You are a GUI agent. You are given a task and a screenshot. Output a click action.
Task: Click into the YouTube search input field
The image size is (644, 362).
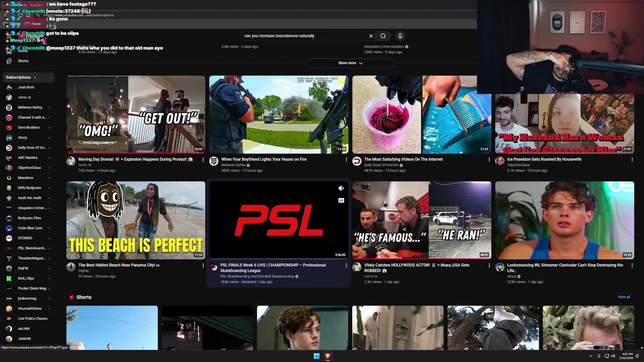point(304,36)
